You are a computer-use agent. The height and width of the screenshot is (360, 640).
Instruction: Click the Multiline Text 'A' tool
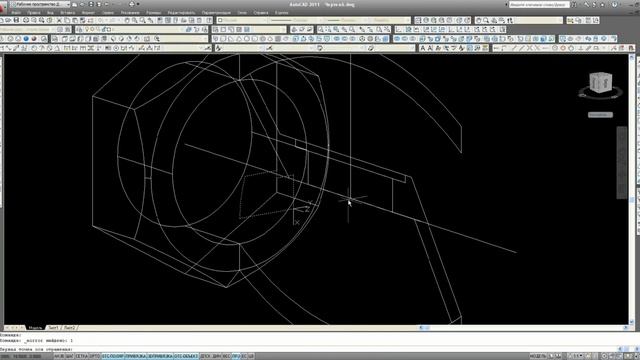click(422, 48)
